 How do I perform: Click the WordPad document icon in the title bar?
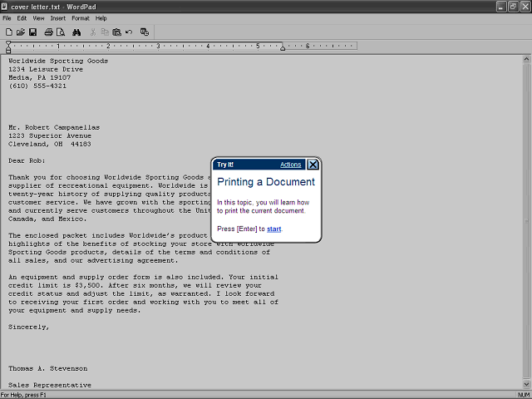click(4, 7)
